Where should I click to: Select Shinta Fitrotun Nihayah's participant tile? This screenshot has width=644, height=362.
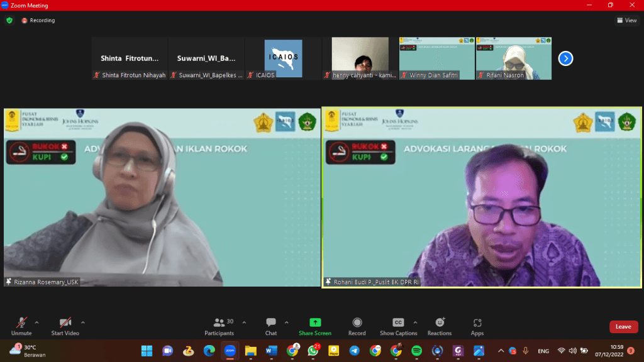point(130,58)
